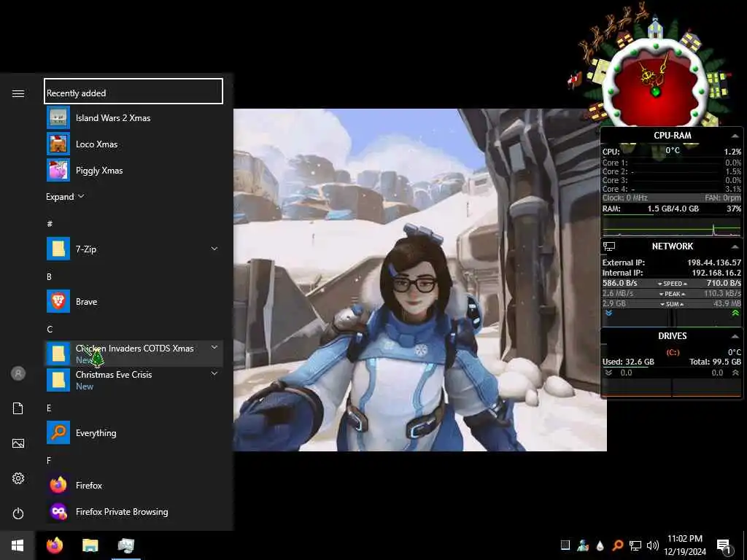Image resolution: width=747 pixels, height=560 pixels.
Task: Expand Christmas Eve Crisis chevron
Action: [x=214, y=374]
